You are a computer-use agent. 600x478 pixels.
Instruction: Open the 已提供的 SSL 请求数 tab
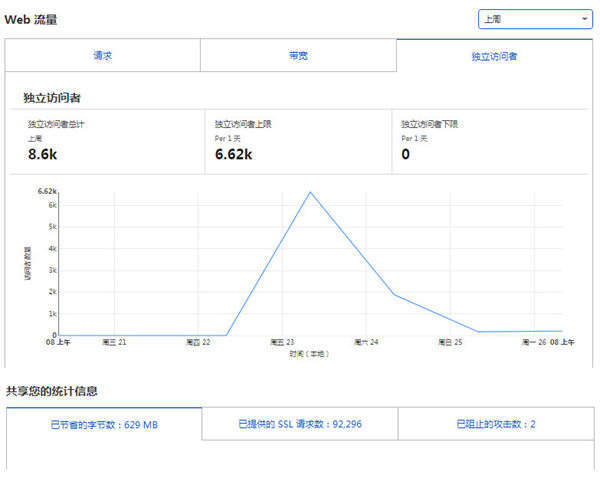[300, 424]
